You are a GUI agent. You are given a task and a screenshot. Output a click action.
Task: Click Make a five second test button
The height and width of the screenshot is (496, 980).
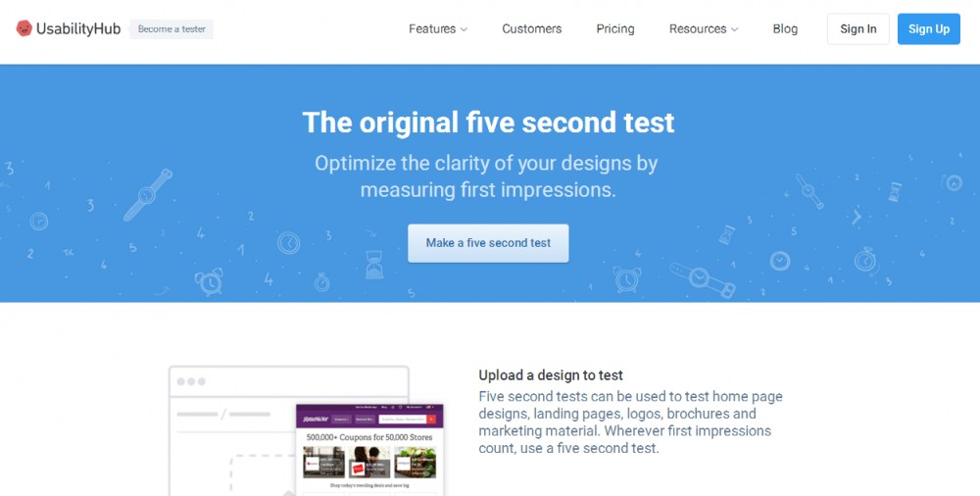pos(488,243)
